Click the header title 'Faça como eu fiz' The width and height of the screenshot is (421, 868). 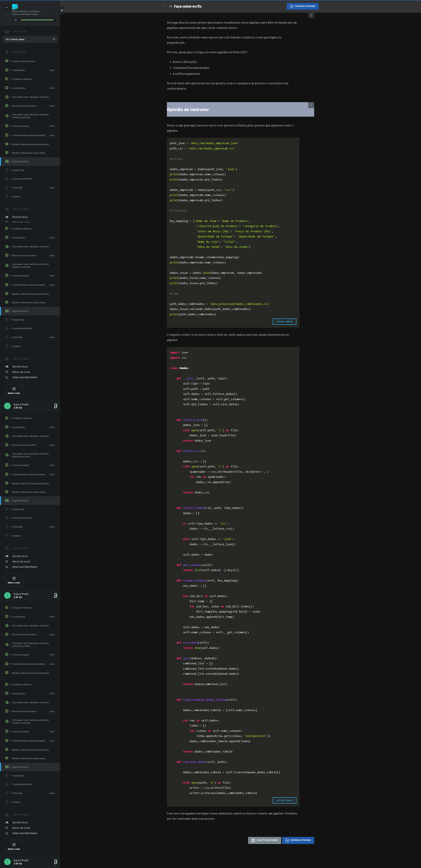[x=188, y=6]
